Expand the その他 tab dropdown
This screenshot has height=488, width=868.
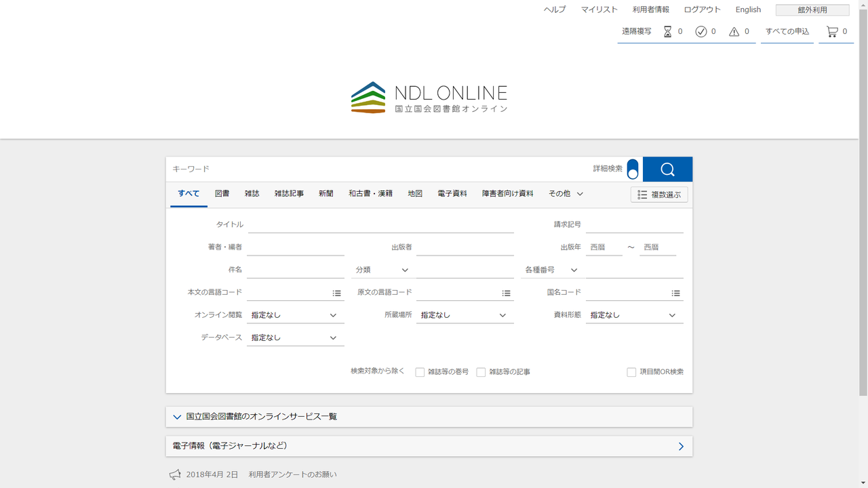pos(566,194)
